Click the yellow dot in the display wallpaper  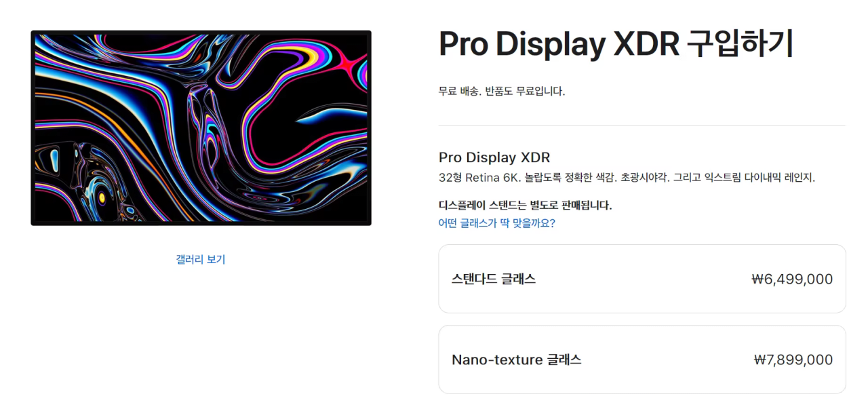click(102, 197)
